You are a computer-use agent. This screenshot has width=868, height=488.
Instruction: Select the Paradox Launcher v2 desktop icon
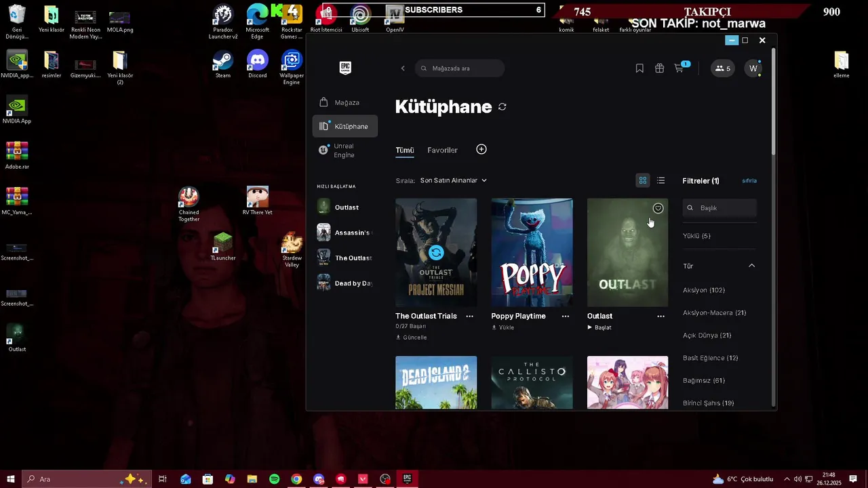(x=223, y=22)
